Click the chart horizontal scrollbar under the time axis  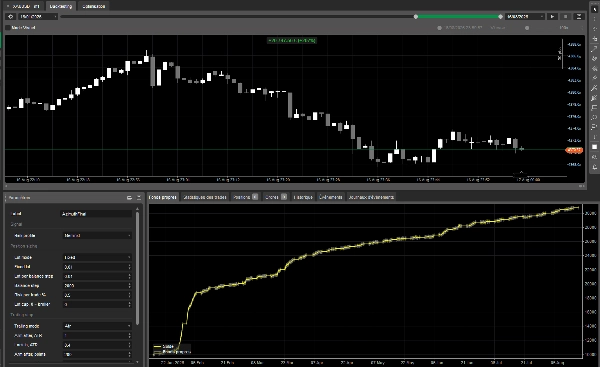pos(295,186)
